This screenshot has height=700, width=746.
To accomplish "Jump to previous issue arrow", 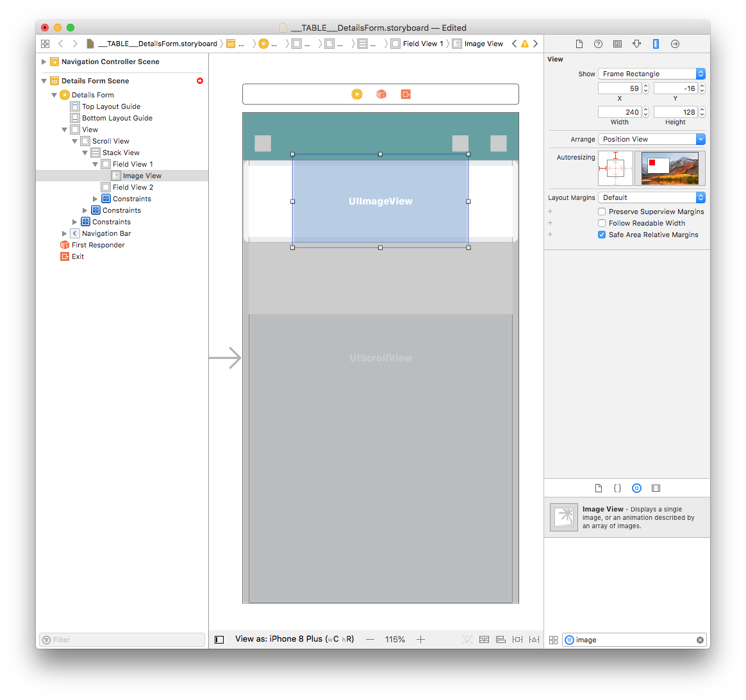I will click(514, 44).
